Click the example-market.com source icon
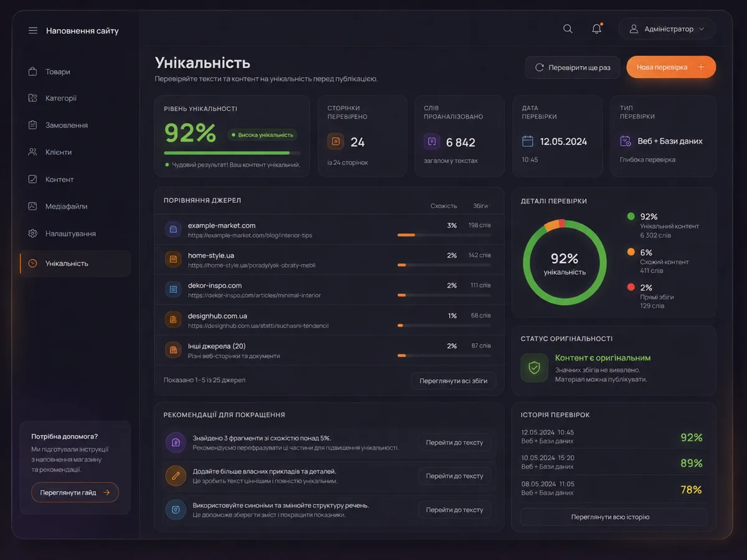 (x=173, y=230)
